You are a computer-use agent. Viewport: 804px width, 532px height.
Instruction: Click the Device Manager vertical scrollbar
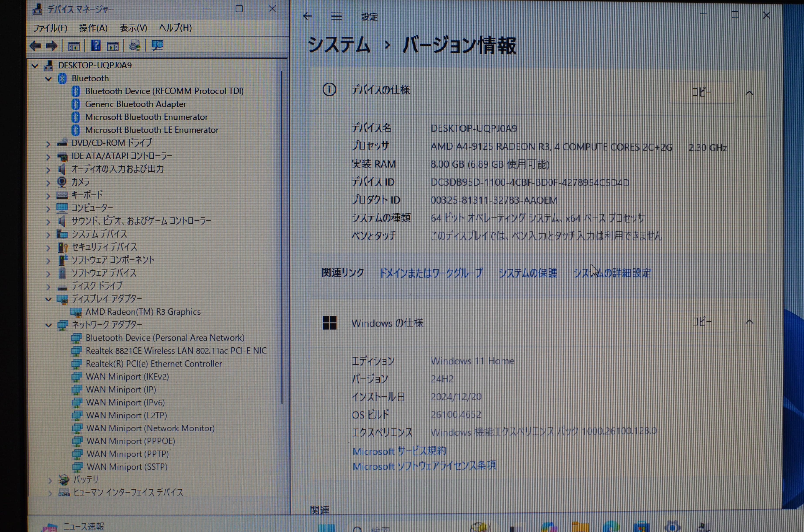tap(282, 238)
